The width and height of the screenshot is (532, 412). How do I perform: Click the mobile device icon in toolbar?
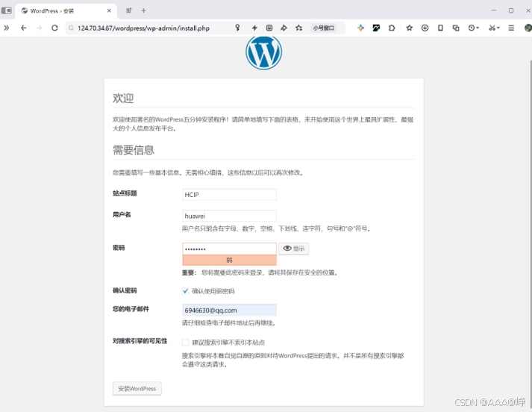coord(440,28)
